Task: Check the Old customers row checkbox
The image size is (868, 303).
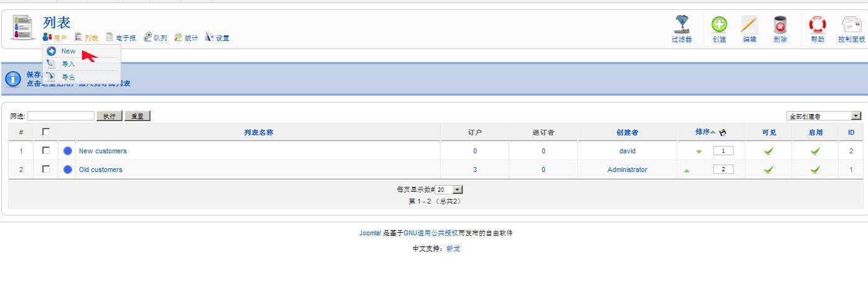Action: coord(46,169)
